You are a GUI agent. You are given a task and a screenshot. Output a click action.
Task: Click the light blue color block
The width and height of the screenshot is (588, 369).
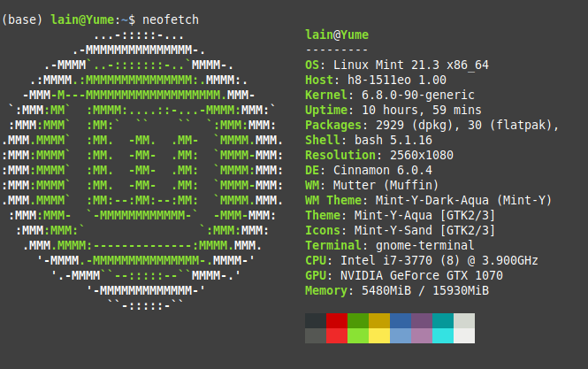coord(401,336)
